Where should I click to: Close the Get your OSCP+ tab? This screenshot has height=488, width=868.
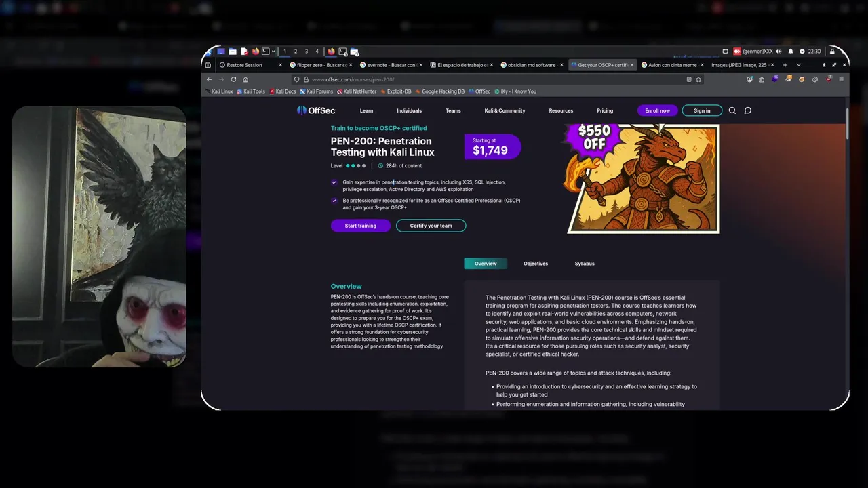(x=632, y=65)
